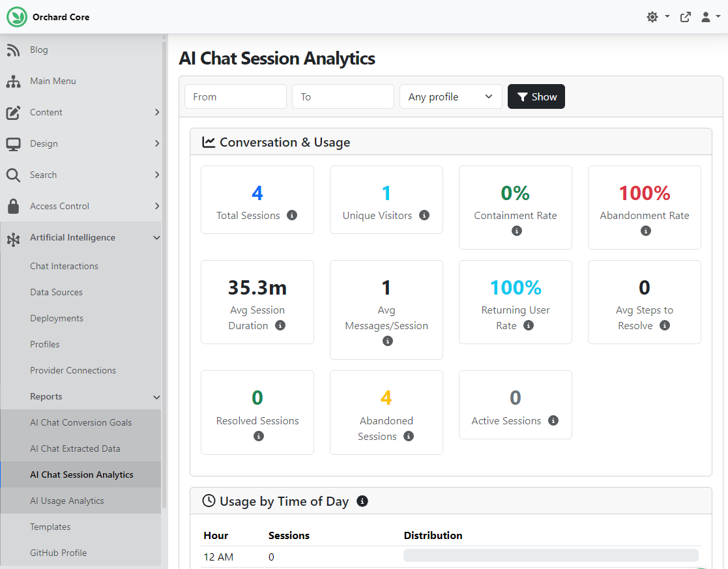This screenshot has height=569, width=728.
Task: Collapse the Artificial Intelligence section
Action: tap(157, 238)
